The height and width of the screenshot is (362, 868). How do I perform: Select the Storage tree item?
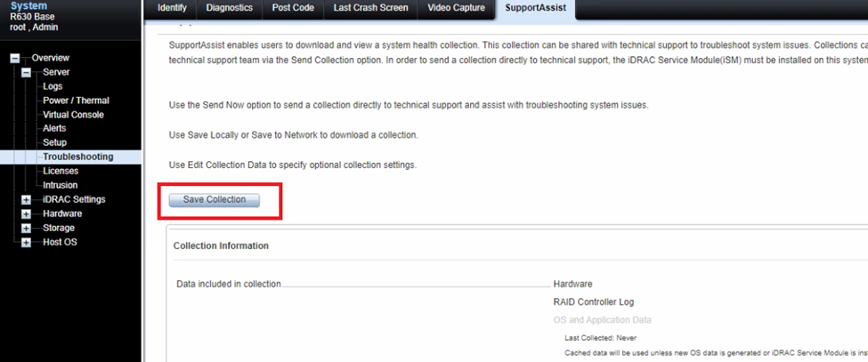pyautogui.click(x=58, y=229)
